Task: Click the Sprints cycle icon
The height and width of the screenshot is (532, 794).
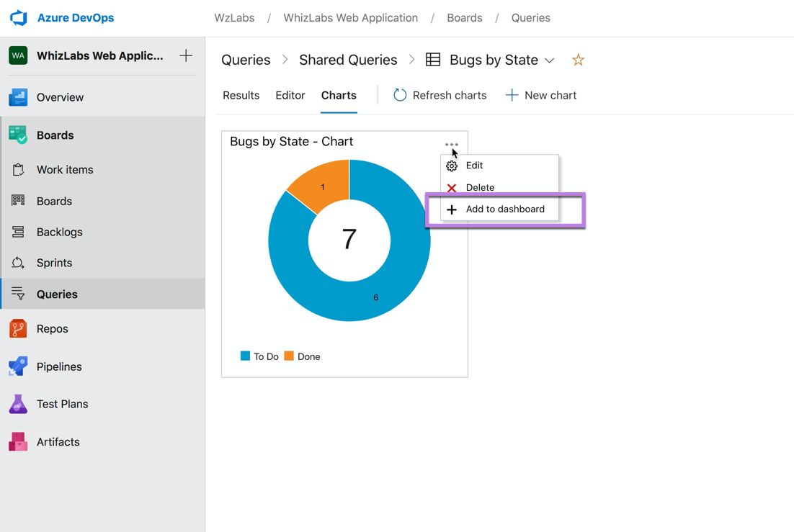Action: tap(18, 263)
